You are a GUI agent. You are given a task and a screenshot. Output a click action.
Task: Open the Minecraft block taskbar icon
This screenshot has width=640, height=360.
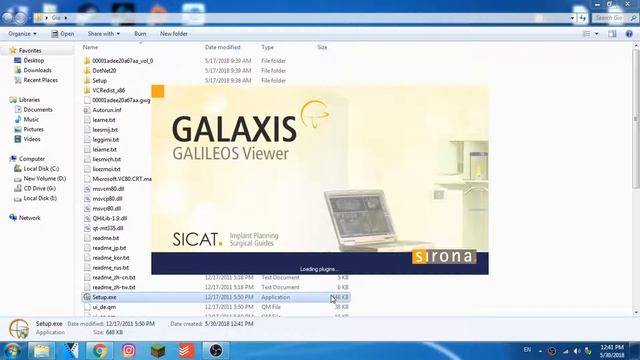pos(158,351)
